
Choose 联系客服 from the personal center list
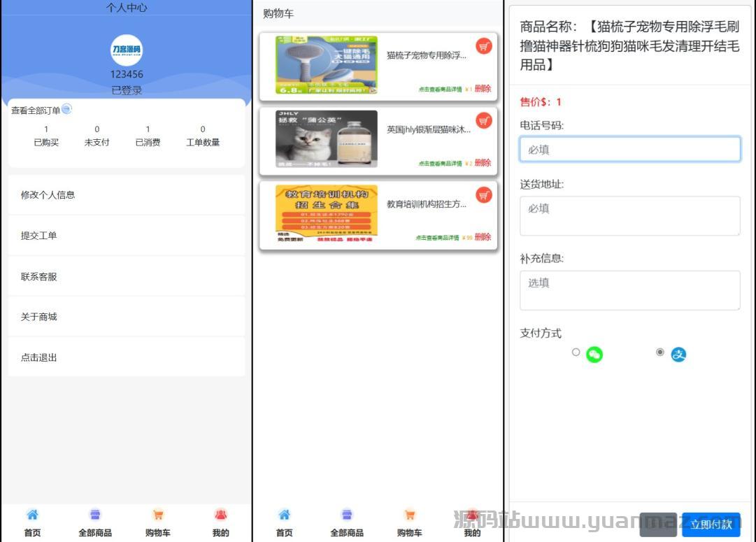127,276
